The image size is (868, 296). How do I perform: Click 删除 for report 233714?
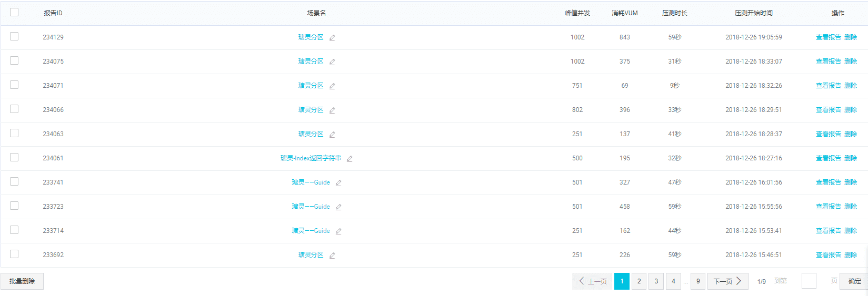tap(851, 231)
